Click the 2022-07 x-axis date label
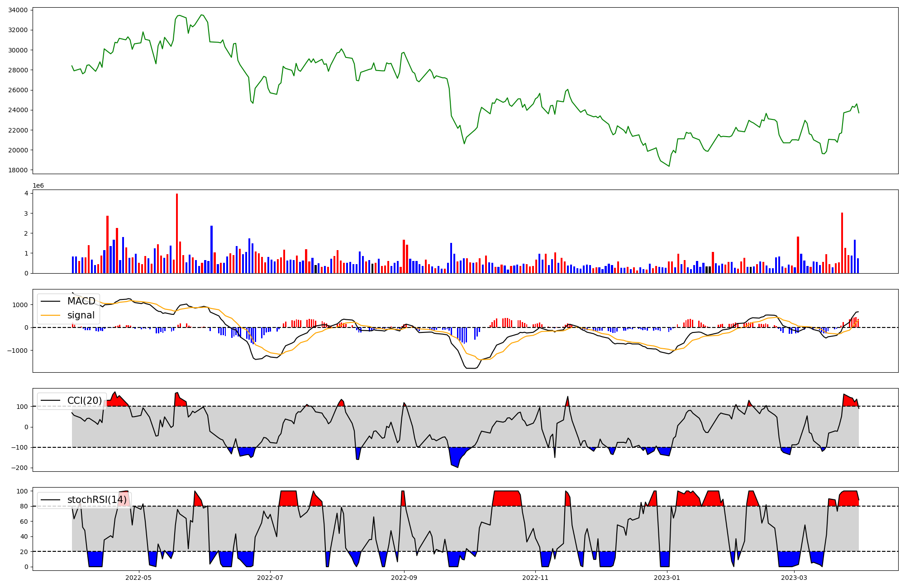Viewport: 905px width, 588px height. pyautogui.click(x=270, y=578)
